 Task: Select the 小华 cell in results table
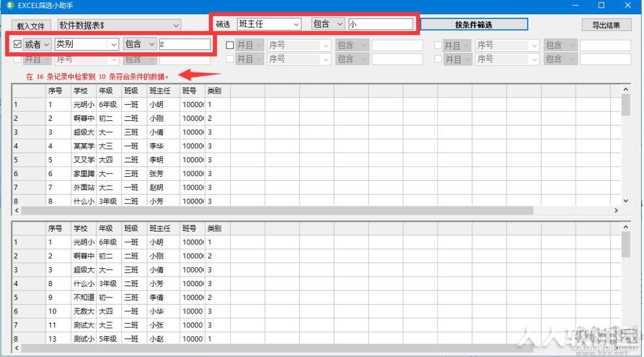click(163, 311)
